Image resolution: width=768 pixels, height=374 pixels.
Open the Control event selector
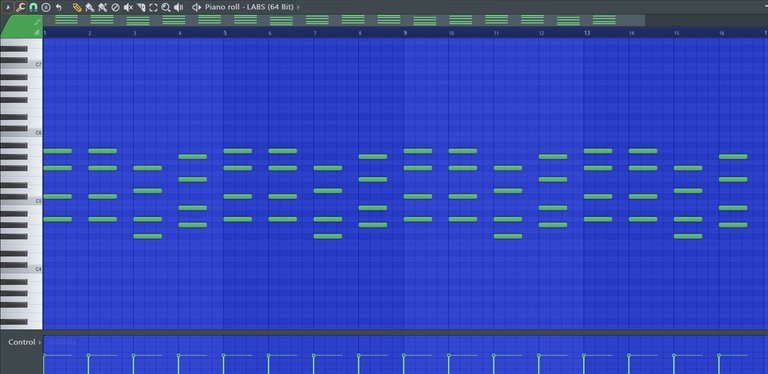pyautogui.click(x=24, y=342)
